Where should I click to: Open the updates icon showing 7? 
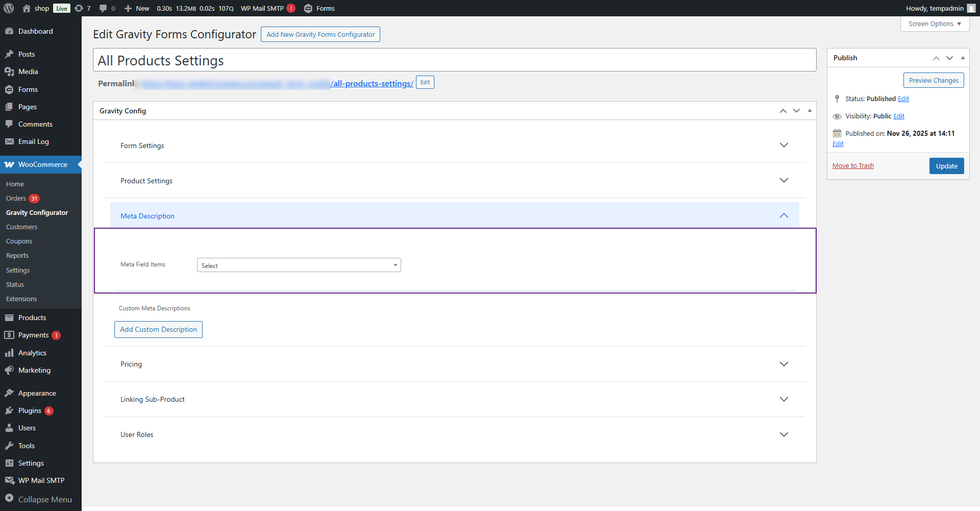[x=79, y=8]
